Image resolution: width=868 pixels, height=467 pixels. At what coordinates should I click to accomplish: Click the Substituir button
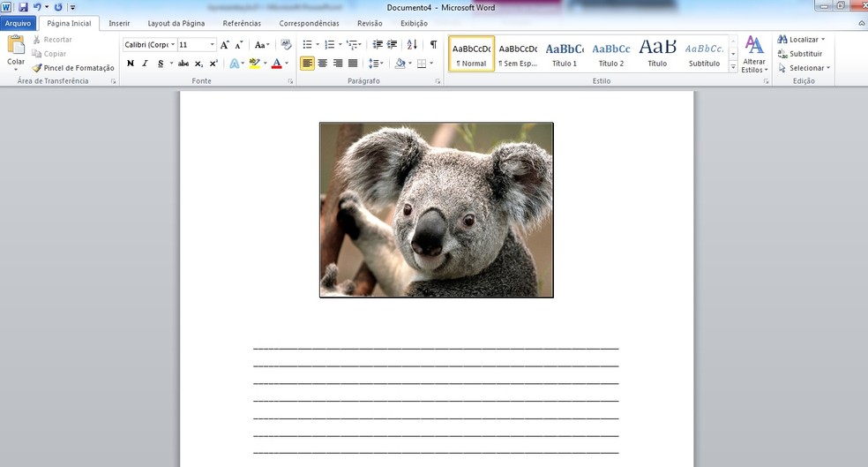point(799,54)
